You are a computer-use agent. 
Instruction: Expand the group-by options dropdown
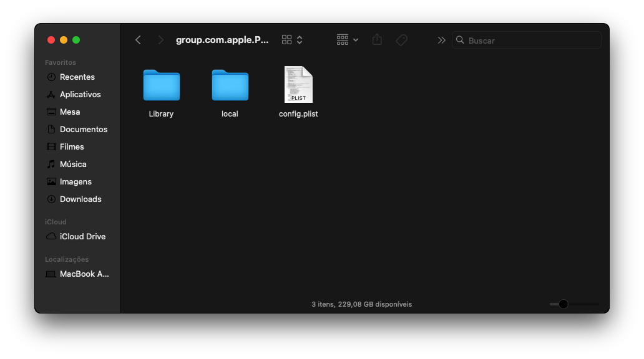[x=347, y=40]
